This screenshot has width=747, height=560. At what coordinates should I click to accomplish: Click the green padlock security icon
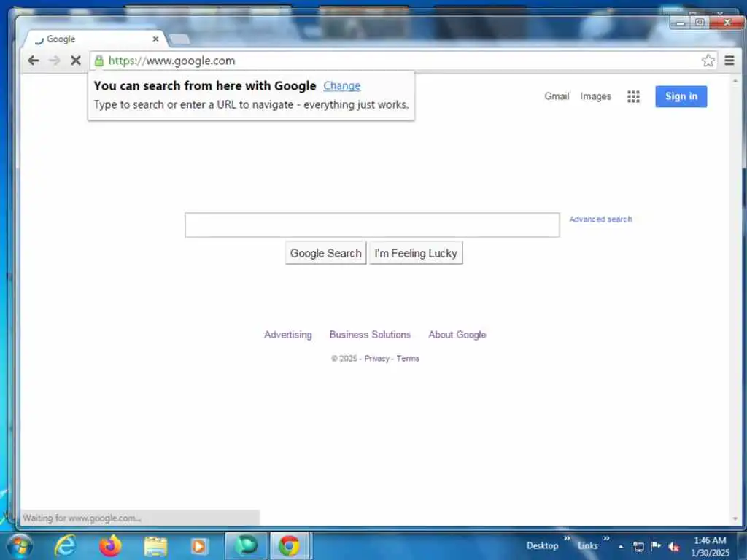pyautogui.click(x=98, y=61)
